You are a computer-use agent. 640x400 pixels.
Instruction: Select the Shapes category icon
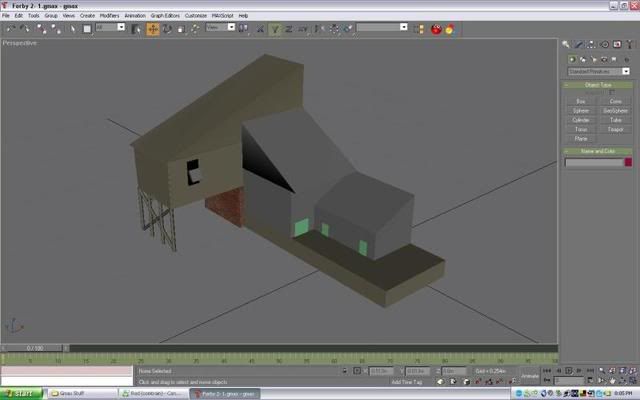(x=583, y=60)
